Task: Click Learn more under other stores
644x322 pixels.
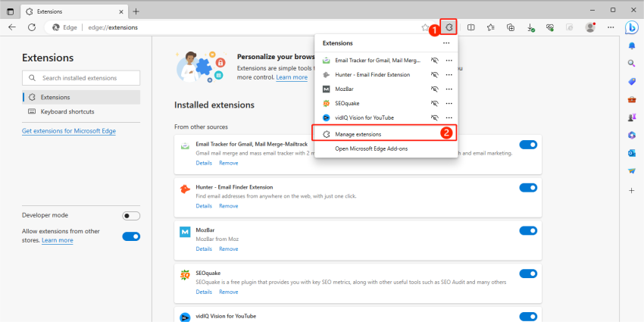Action: [57, 240]
